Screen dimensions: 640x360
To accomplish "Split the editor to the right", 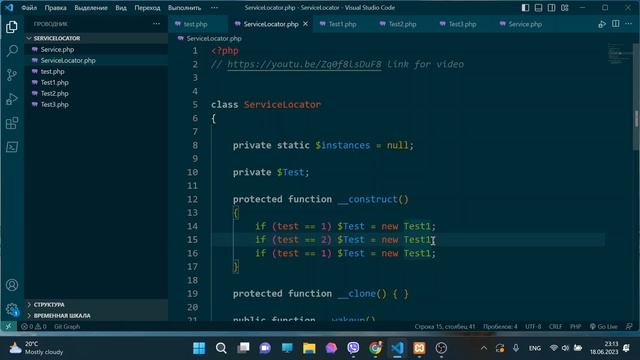I will pyautogui.click(x=616, y=24).
